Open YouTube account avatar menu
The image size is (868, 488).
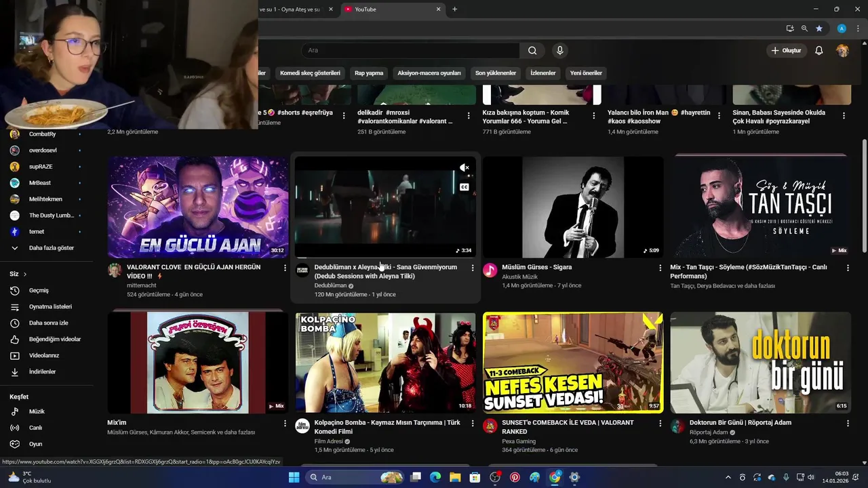click(842, 50)
